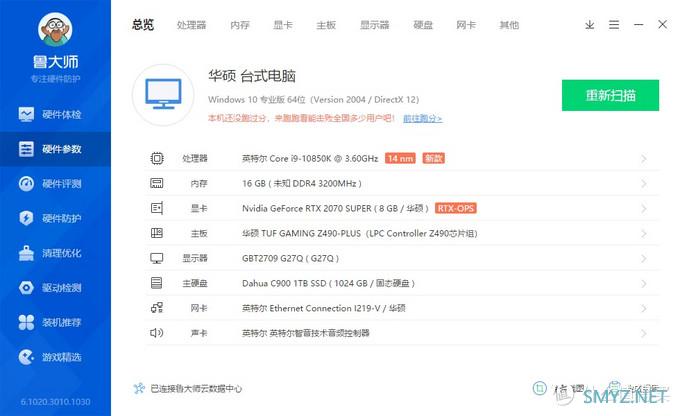Click the Dahua C900 1TB SSD text
The width and height of the screenshot is (680, 416).
(328, 283)
